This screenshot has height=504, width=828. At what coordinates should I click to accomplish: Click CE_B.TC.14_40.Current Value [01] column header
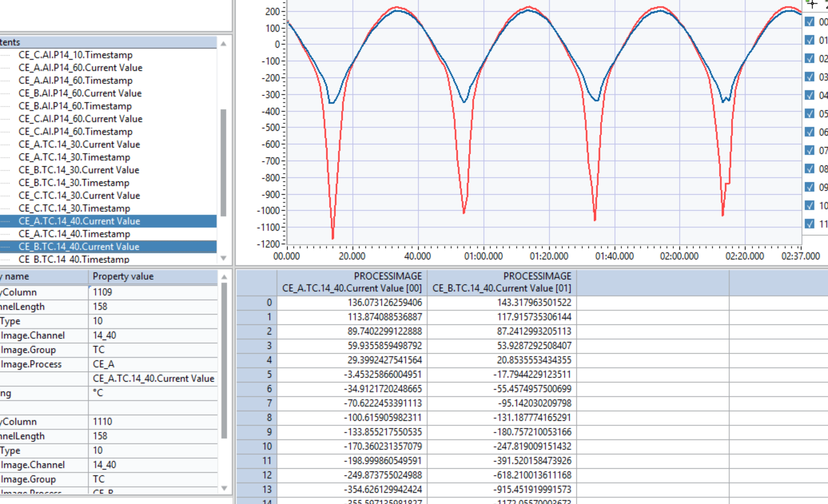[x=502, y=283]
